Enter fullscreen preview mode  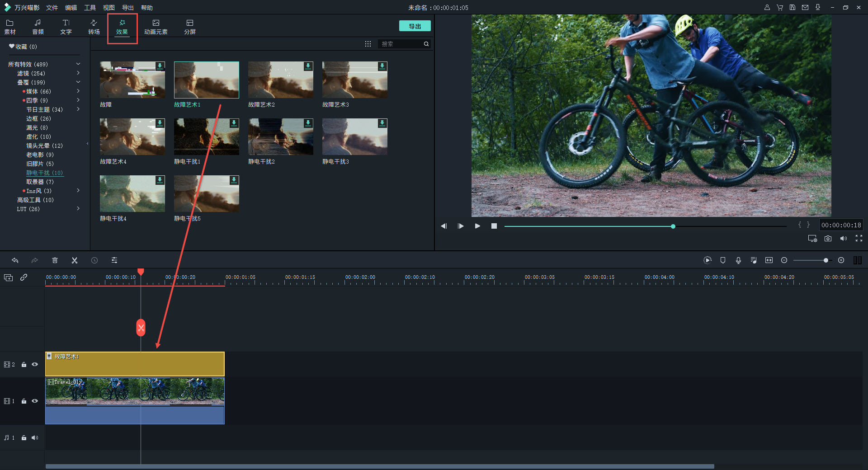coord(859,239)
